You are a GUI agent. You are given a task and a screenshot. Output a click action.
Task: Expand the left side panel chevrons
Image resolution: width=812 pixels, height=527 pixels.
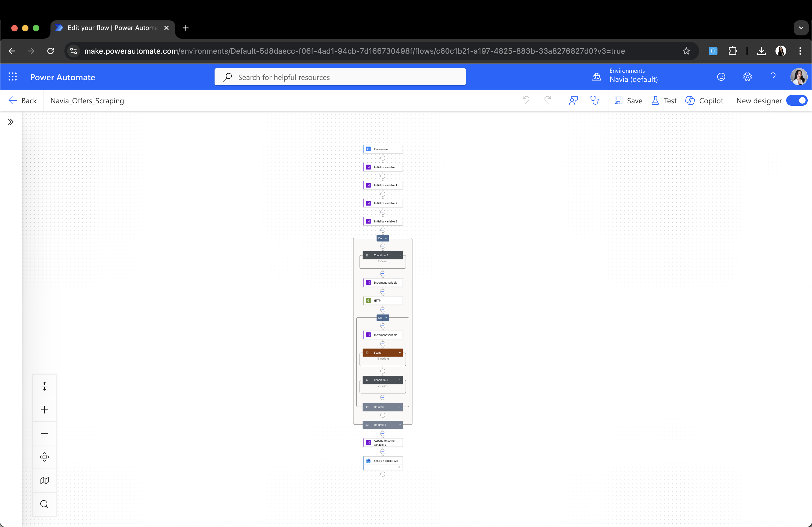(10, 122)
